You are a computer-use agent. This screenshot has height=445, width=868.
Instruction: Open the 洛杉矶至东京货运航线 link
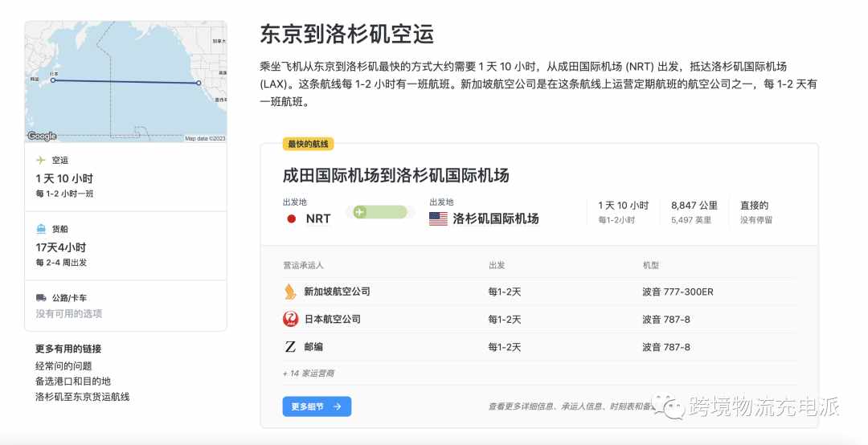tap(83, 397)
